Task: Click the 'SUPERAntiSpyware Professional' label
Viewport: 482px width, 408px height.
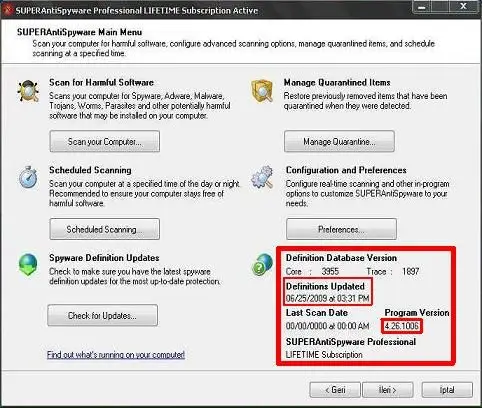Action: click(x=351, y=342)
